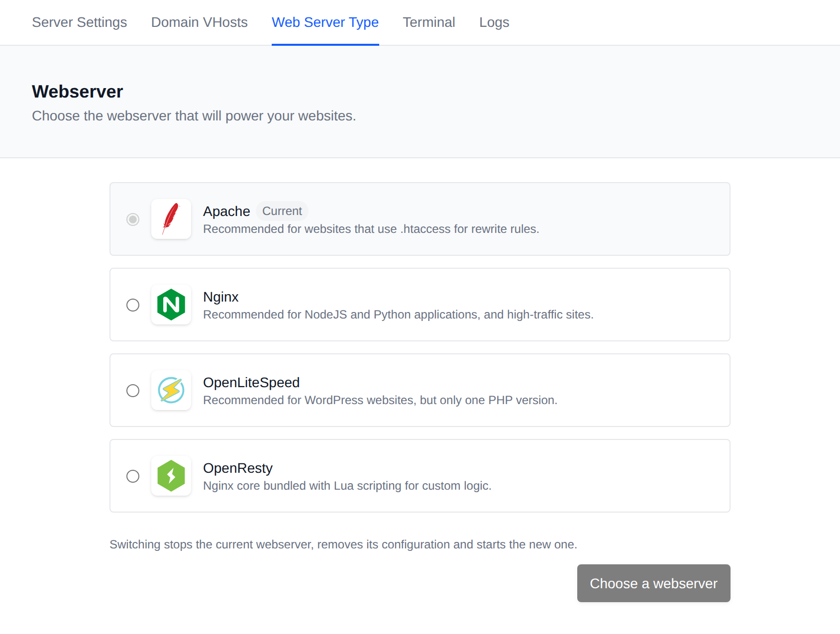Screen dimensions: 840x634
Task: Click the 'Choose the webserver that will power' subtitle
Action: (x=194, y=116)
